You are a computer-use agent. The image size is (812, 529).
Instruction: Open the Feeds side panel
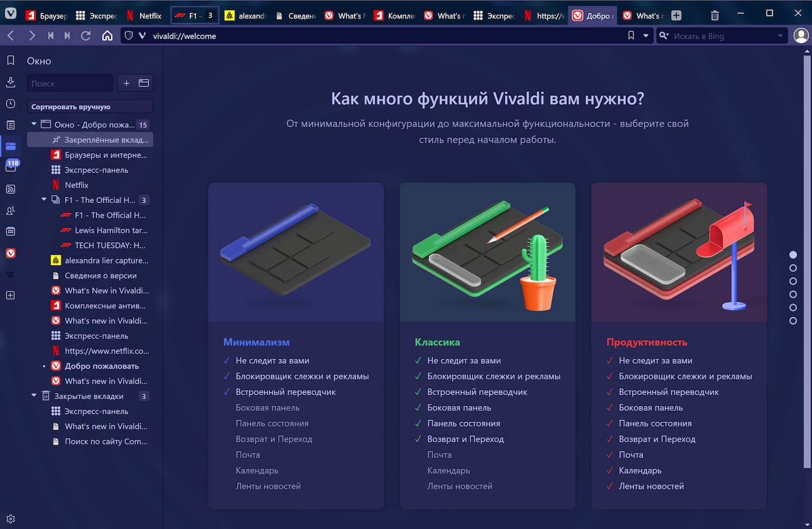pos(10,189)
